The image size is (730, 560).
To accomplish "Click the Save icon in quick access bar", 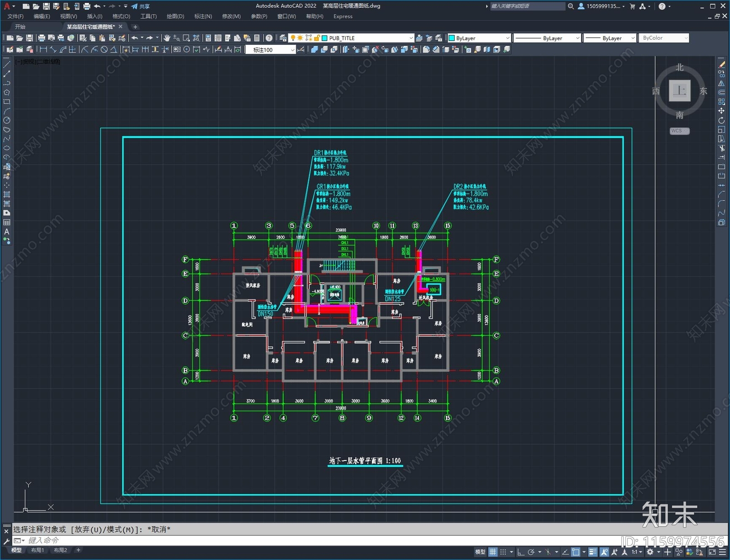I will (46, 6).
